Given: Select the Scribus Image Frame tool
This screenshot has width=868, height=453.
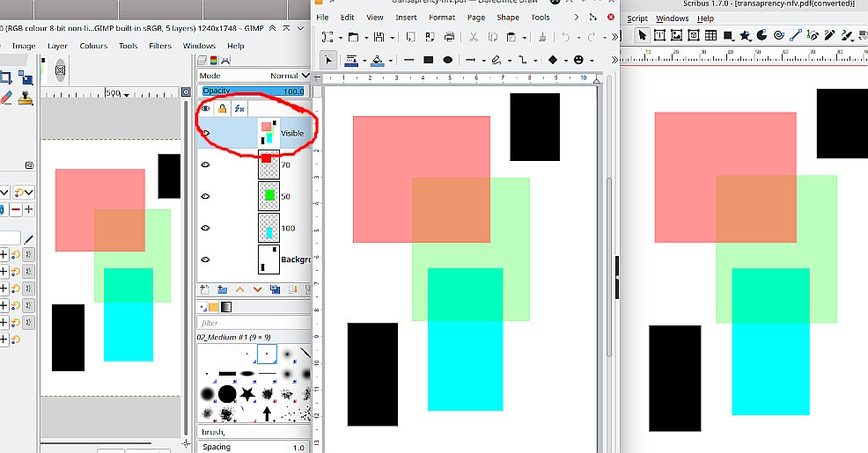Looking at the screenshot, I should click(x=676, y=35).
